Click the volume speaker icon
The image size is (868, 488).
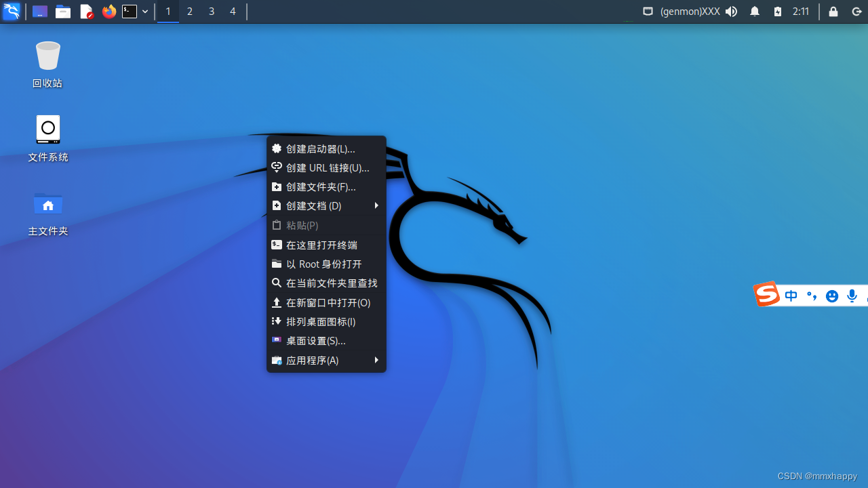pos(731,12)
